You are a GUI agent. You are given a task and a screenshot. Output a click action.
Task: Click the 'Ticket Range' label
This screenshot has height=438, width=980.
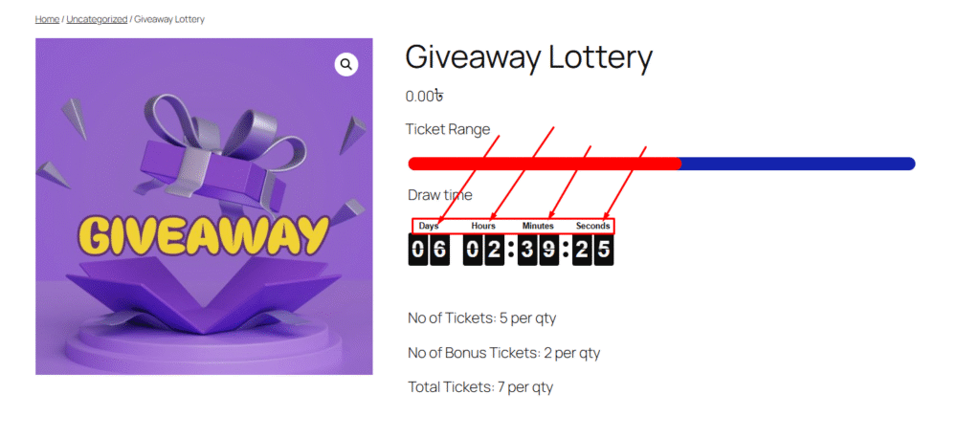click(447, 129)
